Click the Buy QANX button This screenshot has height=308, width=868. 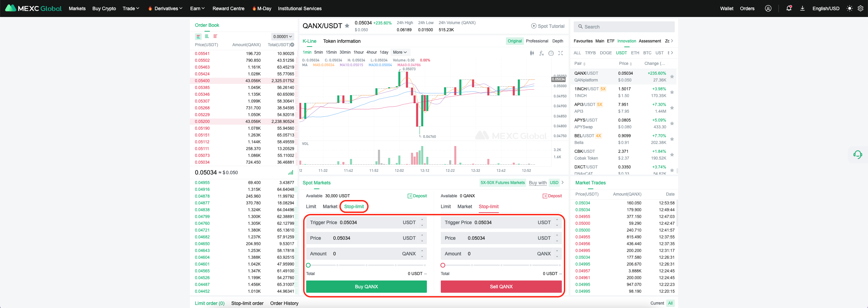point(366,287)
